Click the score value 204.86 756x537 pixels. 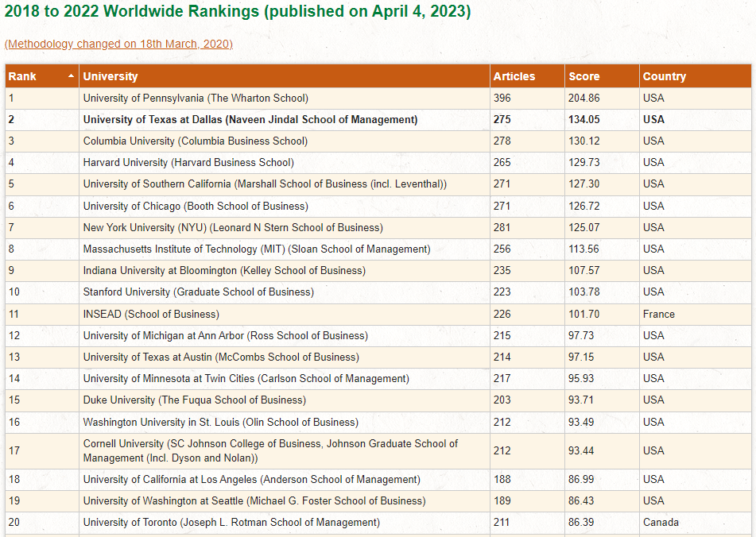tap(583, 98)
